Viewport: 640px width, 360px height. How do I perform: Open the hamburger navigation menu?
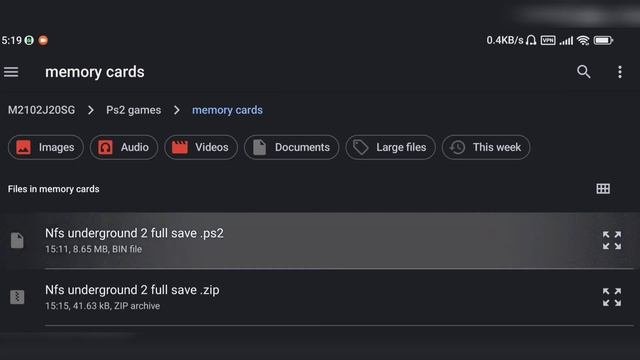[x=11, y=72]
